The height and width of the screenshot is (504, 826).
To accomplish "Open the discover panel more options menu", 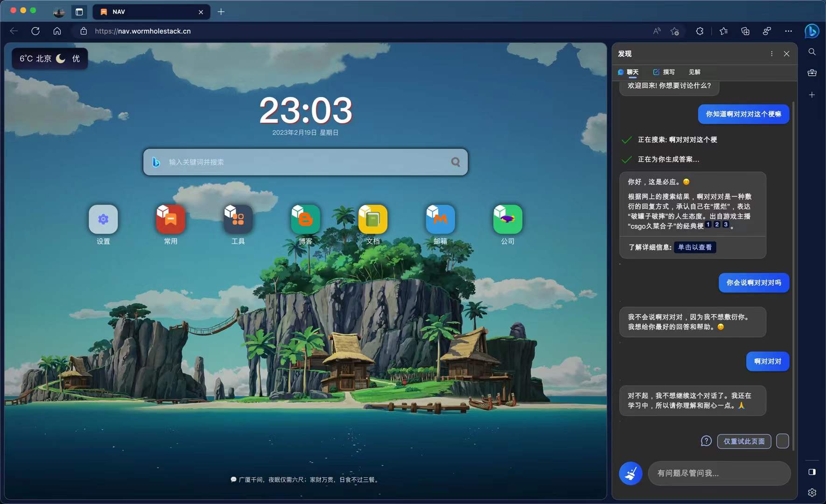I will (771, 54).
